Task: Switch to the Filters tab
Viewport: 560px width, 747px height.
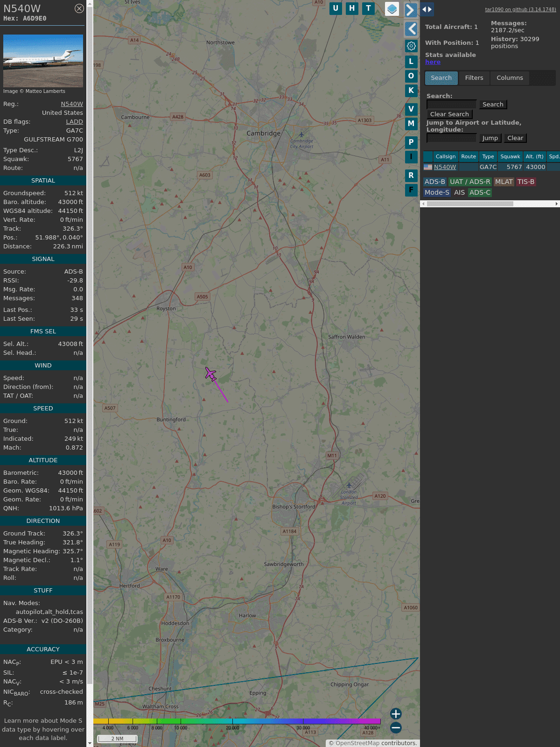Action: pyautogui.click(x=474, y=78)
